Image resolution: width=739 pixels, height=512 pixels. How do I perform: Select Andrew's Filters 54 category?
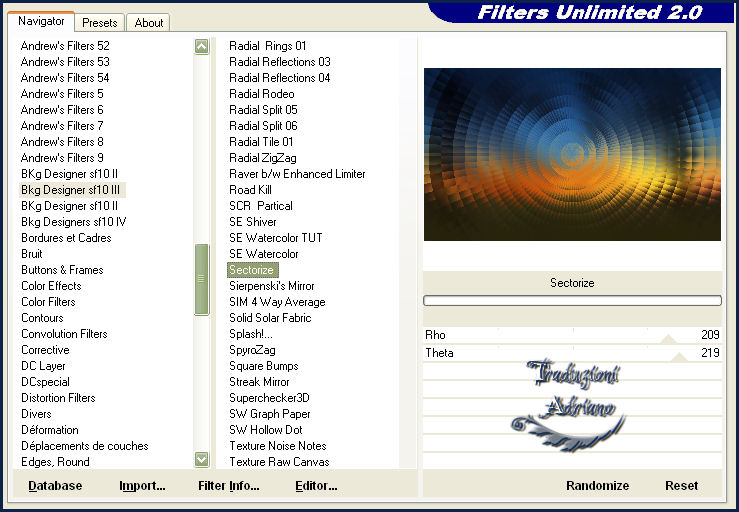point(65,78)
